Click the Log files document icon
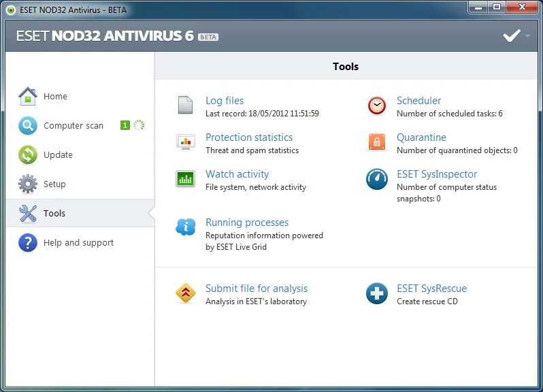543x392 pixels. point(185,105)
